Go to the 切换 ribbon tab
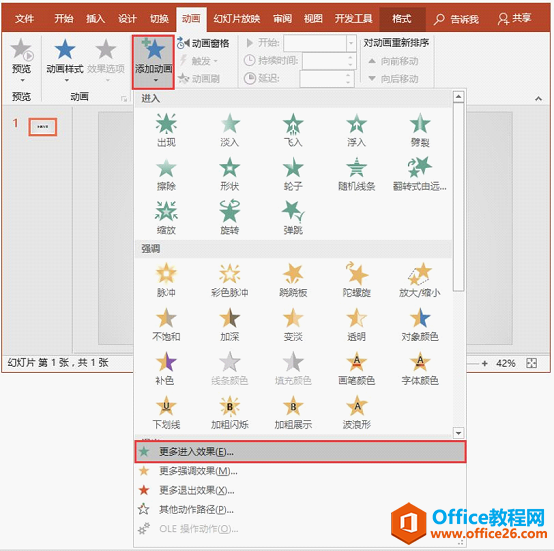554x551 pixels. [x=159, y=18]
